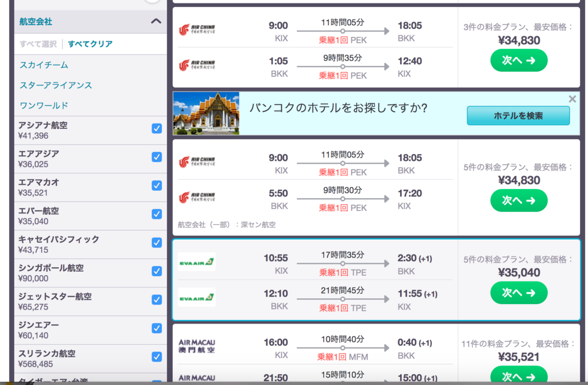Screen dimensions: 588x385
Task: Click すべて選択 link
Action: [38, 44]
